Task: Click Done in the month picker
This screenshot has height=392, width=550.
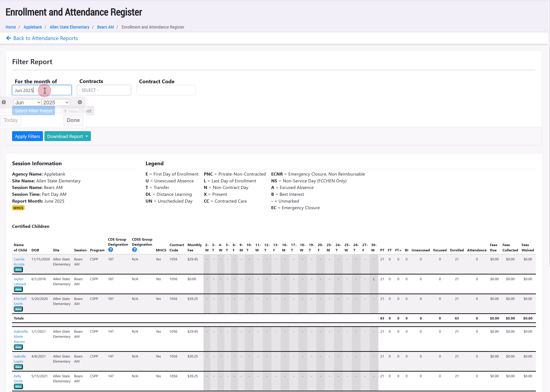Action: 73,120
